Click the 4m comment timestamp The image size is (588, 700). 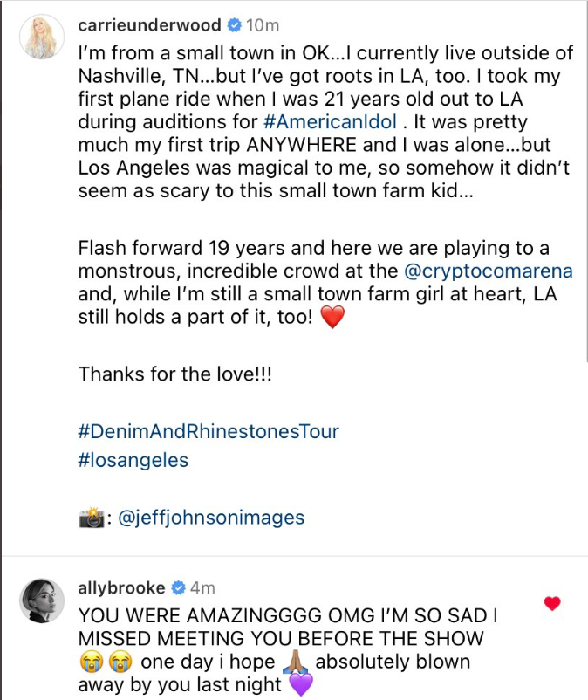pos(202,587)
